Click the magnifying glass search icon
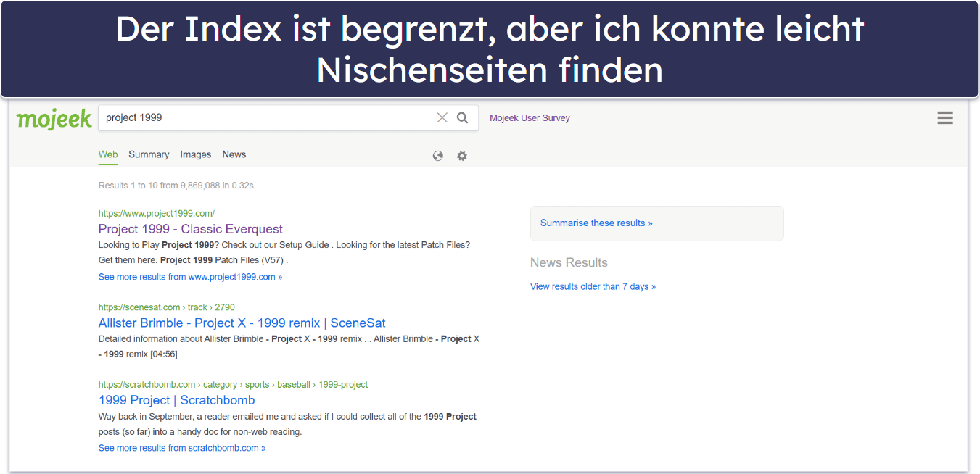 coord(463,118)
